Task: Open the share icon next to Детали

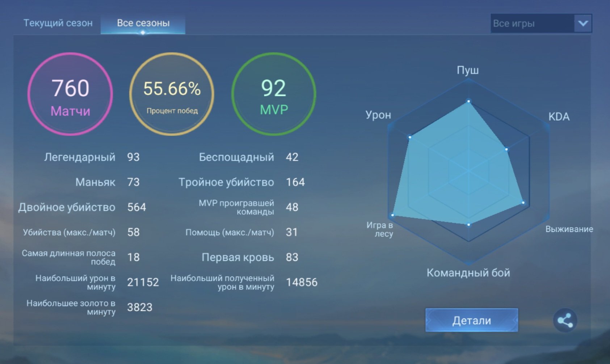Action: (565, 321)
